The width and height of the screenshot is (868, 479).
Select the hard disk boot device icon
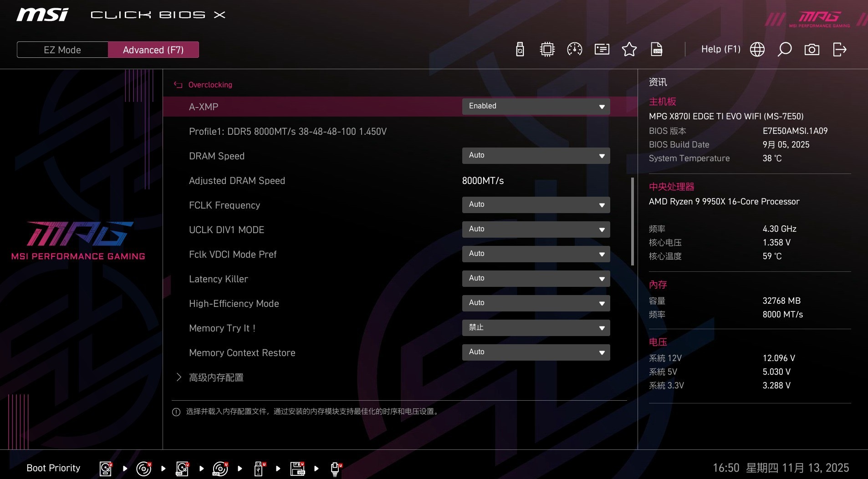106,468
